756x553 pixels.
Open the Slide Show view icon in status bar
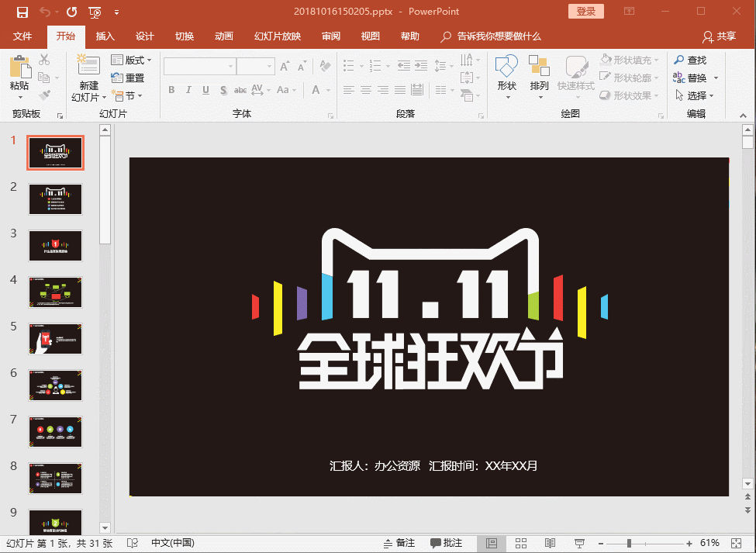(579, 543)
